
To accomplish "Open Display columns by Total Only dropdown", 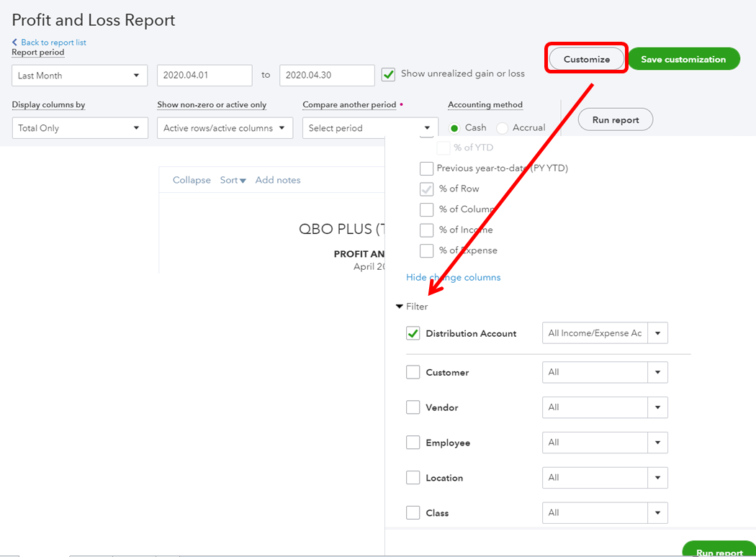I will pos(79,128).
